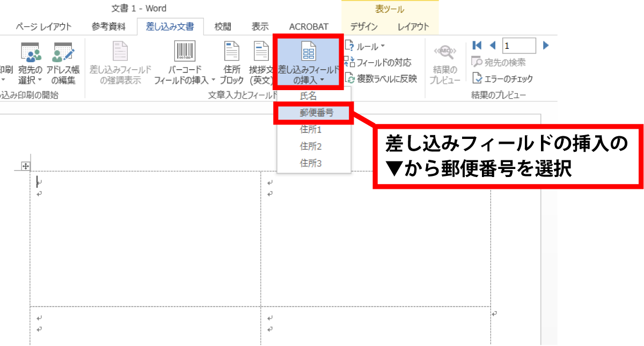Viewport: 644px width, 346px height.
Task: Click 差し込みフィールドの強調表示 icon
Action: (120, 52)
